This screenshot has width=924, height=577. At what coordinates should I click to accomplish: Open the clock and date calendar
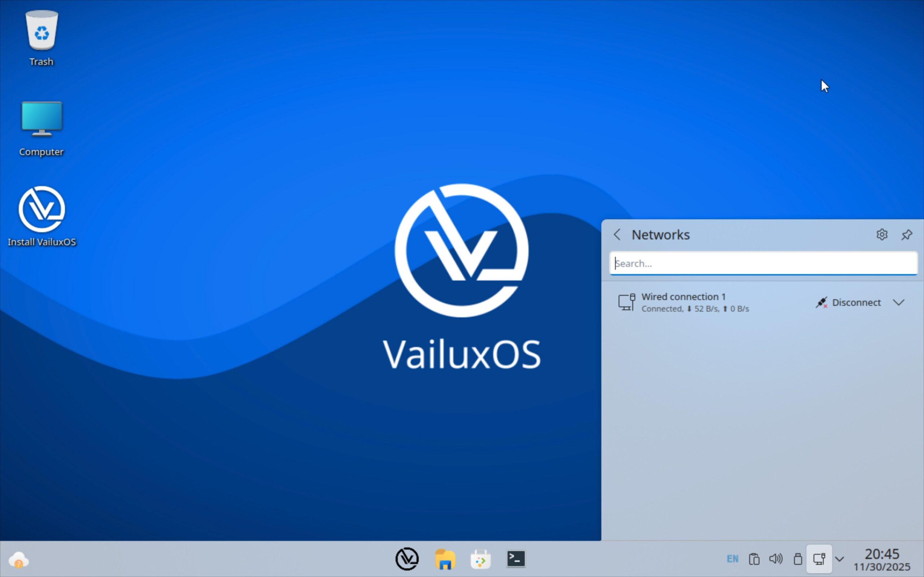(x=882, y=559)
